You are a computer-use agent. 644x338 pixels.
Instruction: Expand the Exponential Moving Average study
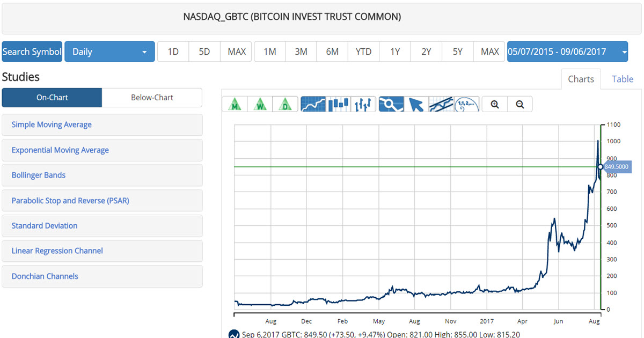[102, 150]
